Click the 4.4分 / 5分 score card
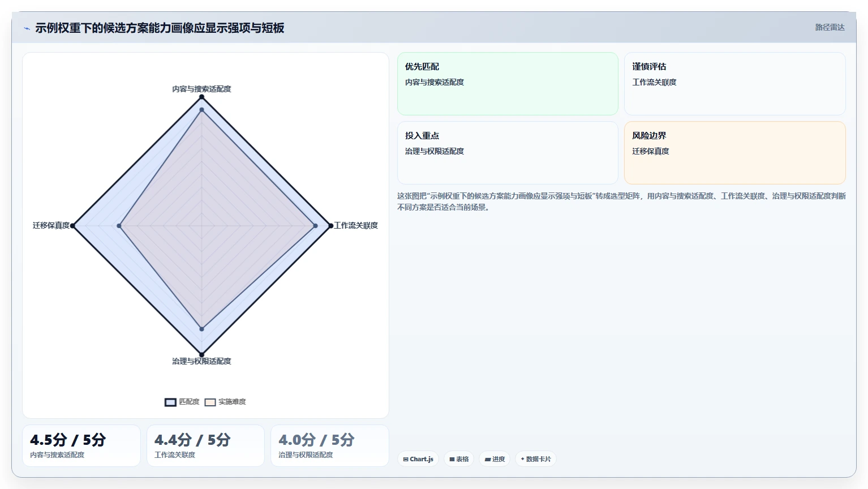Viewport: 868px width, 489px height. [205, 446]
